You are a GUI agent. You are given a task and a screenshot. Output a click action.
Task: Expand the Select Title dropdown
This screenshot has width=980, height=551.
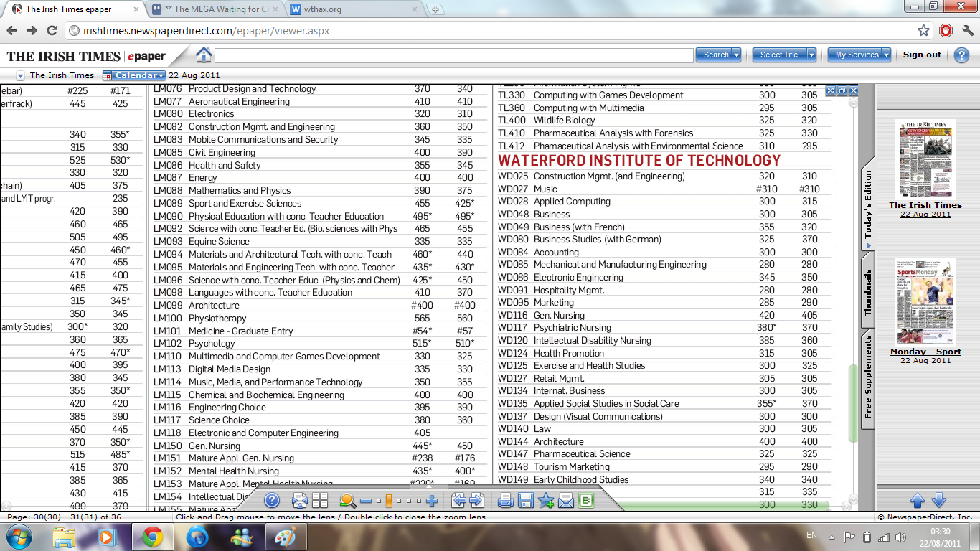coord(811,55)
